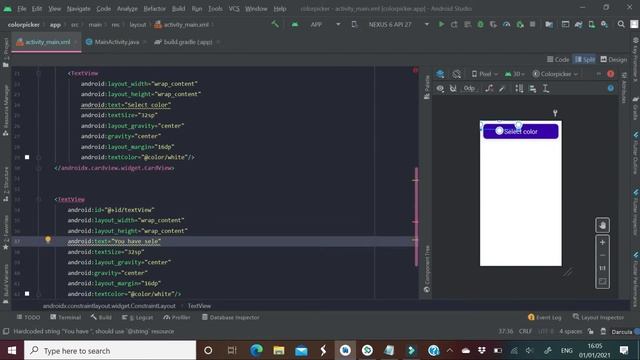The image size is (640, 360).
Task: Click the Stop square icon in the run toolbar
Action: pyautogui.click(x=533, y=24)
